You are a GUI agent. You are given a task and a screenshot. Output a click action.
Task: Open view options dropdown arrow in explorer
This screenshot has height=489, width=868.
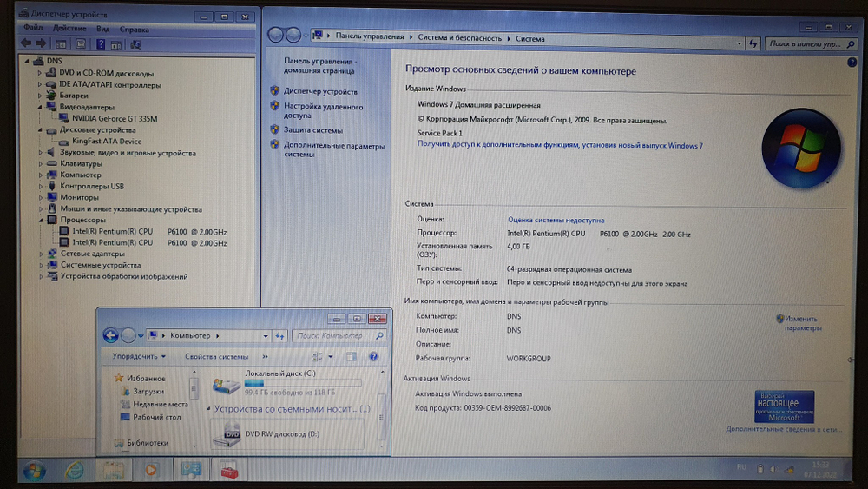[331, 357]
